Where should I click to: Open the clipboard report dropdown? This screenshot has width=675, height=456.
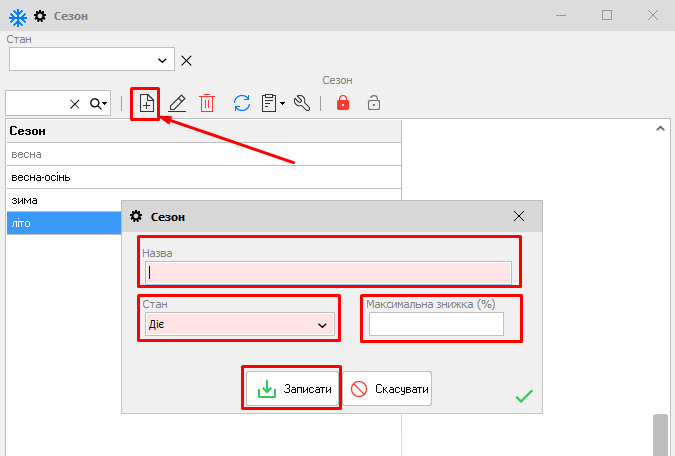coord(272,103)
